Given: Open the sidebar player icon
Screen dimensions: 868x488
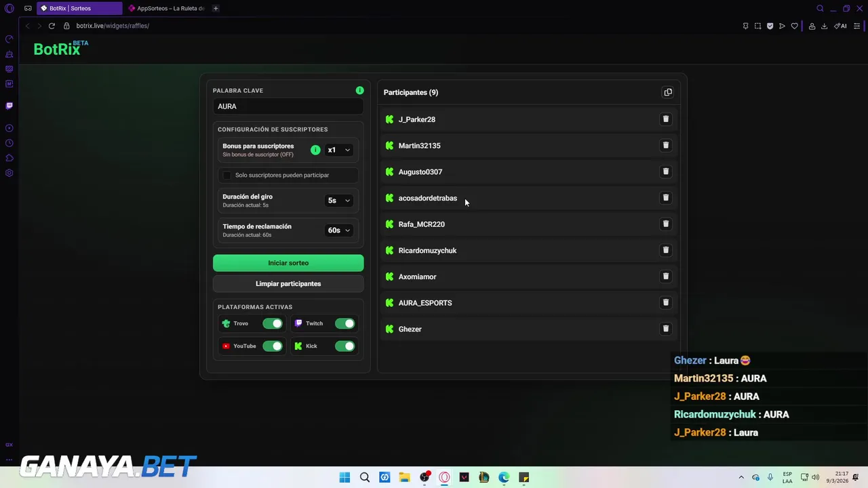Looking at the screenshot, I should point(9,128).
